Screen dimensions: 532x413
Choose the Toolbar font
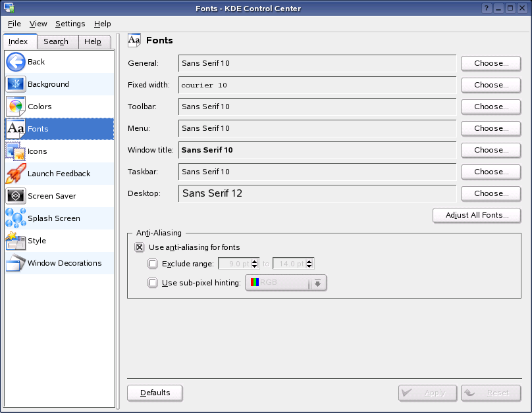491,107
